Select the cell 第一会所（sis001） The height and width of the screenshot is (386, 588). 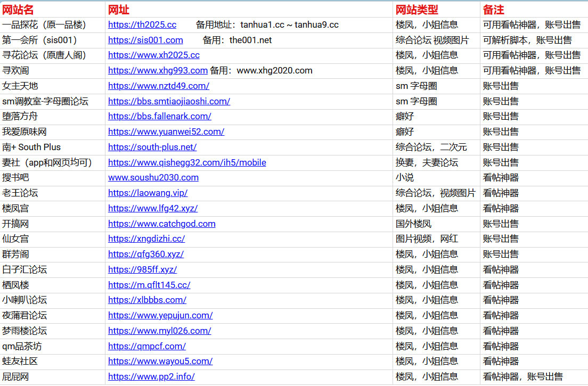pyautogui.click(x=53, y=40)
